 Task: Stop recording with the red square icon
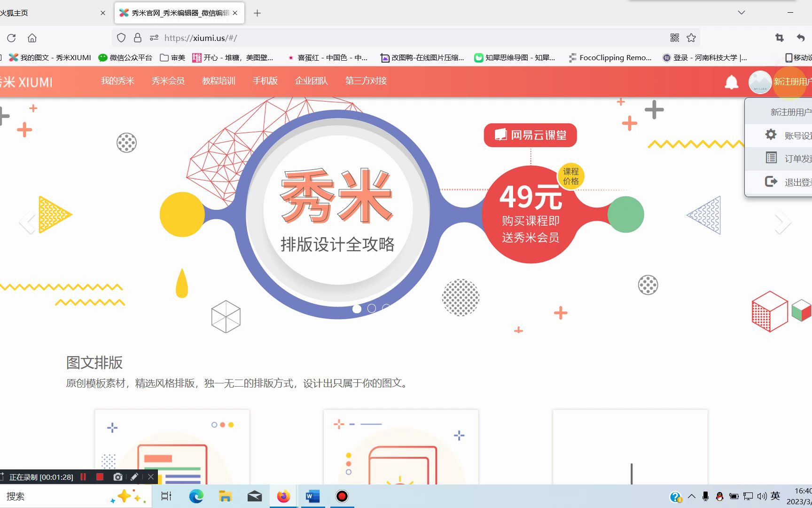click(99, 477)
